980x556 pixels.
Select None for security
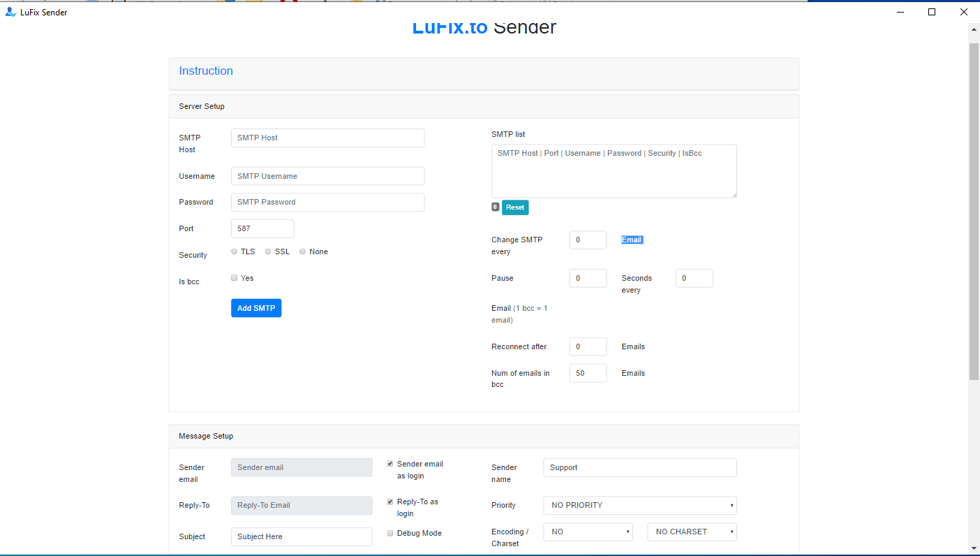pos(303,251)
